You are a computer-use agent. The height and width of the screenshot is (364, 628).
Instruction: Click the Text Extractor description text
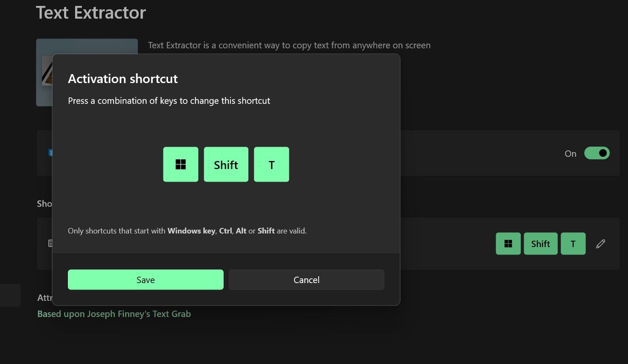[x=289, y=45]
